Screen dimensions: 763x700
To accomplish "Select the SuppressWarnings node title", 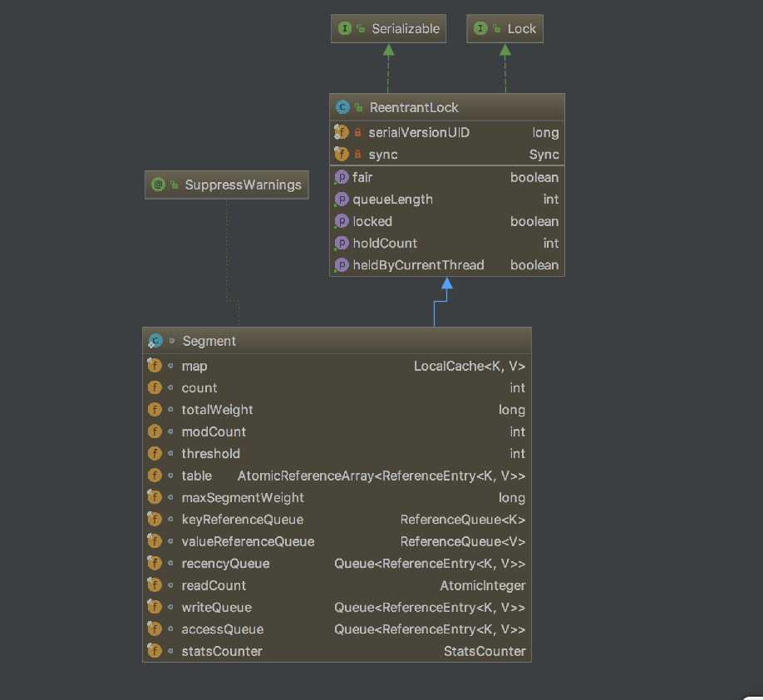I will click(x=243, y=185).
